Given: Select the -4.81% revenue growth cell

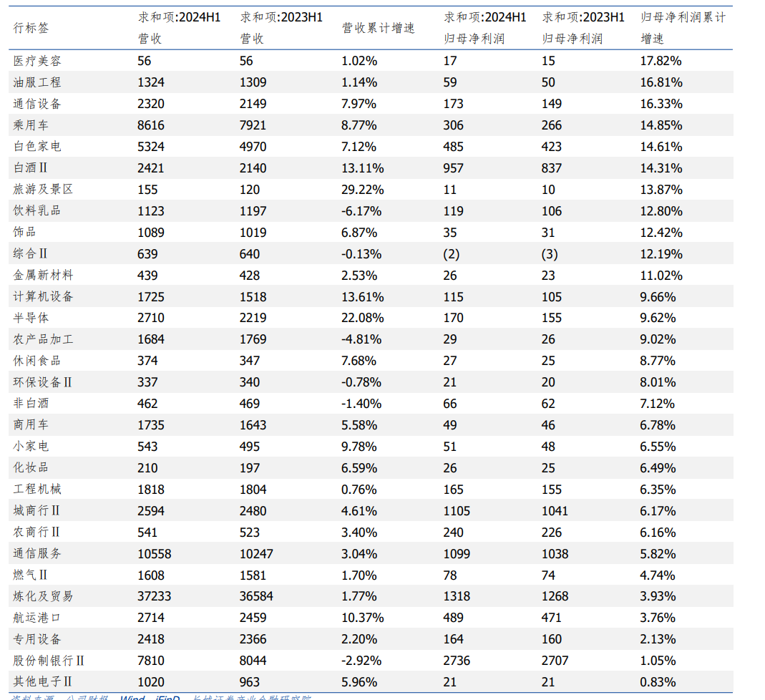Looking at the screenshot, I should point(361,339).
